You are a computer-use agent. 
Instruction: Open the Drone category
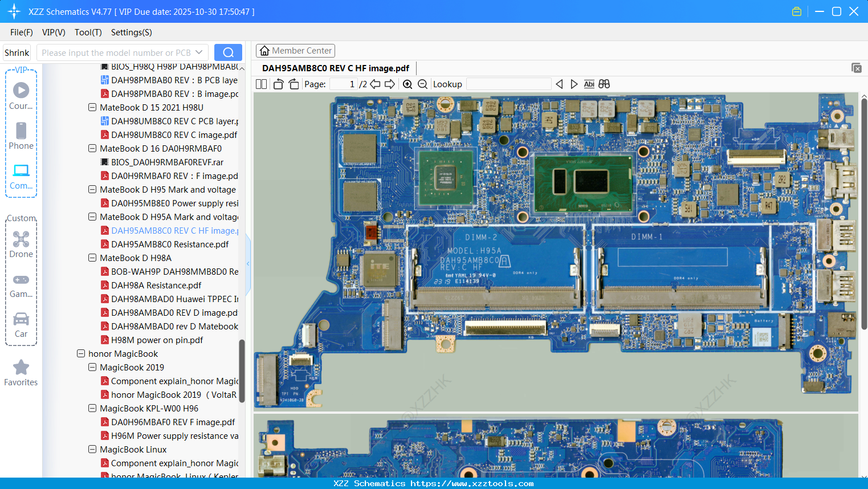pos(21,244)
